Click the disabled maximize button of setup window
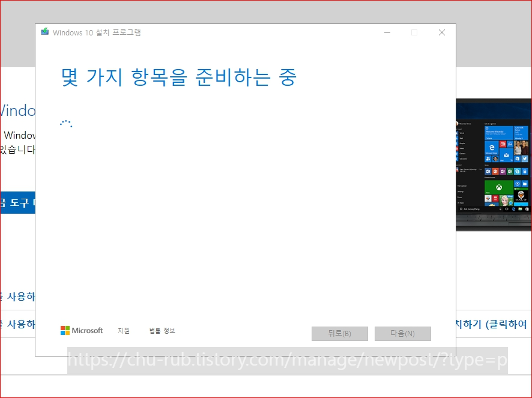The image size is (532, 398). [x=414, y=32]
